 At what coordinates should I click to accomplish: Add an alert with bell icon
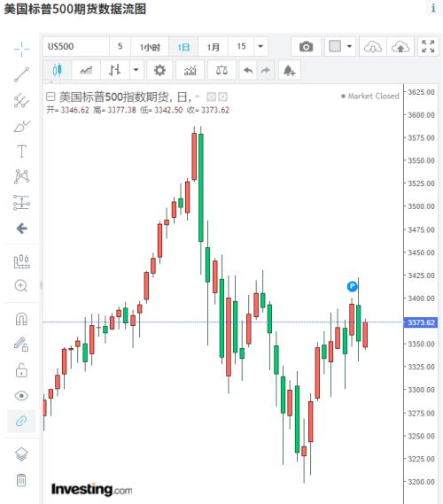[289, 70]
